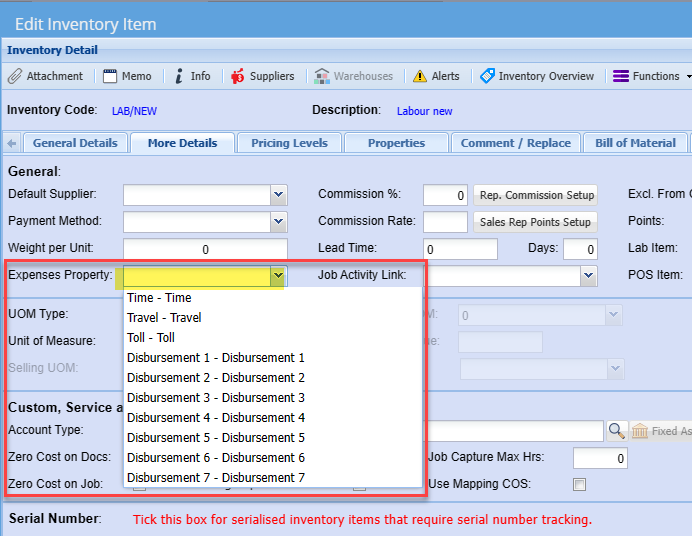This screenshot has height=536, width=692.
Task: Select 'Disbursement 3 - Disbursement 3'
Action: click(x=273, y=398)
